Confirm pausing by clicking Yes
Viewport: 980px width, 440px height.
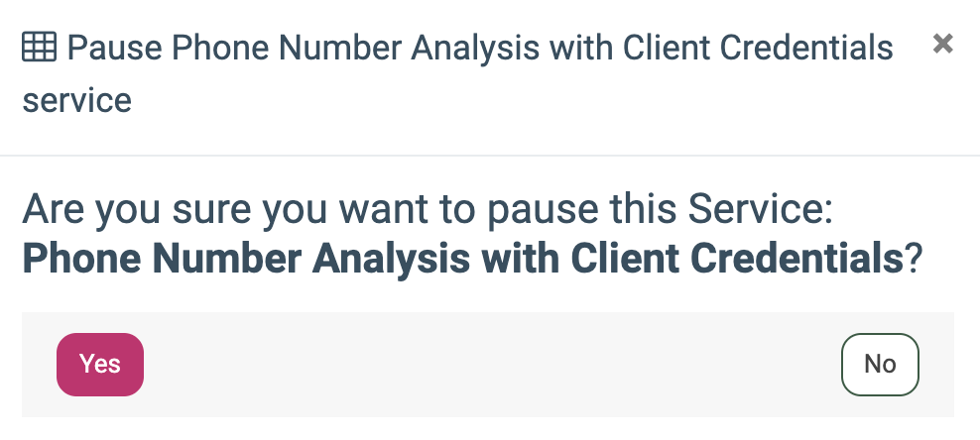pos(100,364)
